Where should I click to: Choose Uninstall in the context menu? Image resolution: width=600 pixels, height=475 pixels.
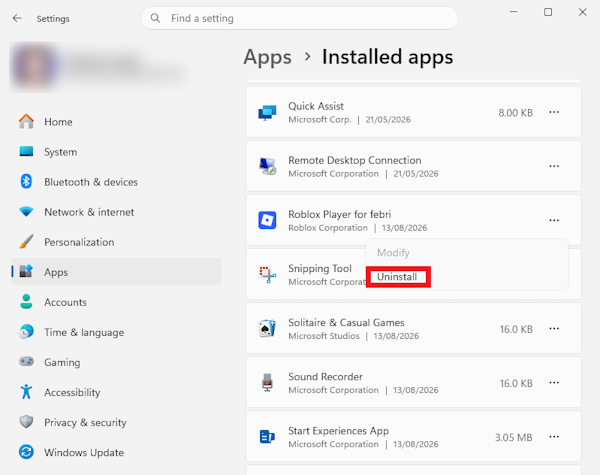pos(397,277)
